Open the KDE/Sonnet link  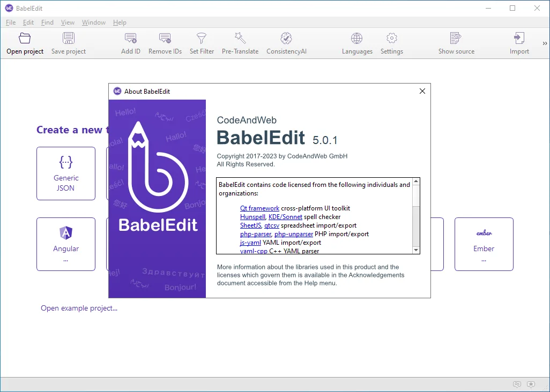(285, 217)
